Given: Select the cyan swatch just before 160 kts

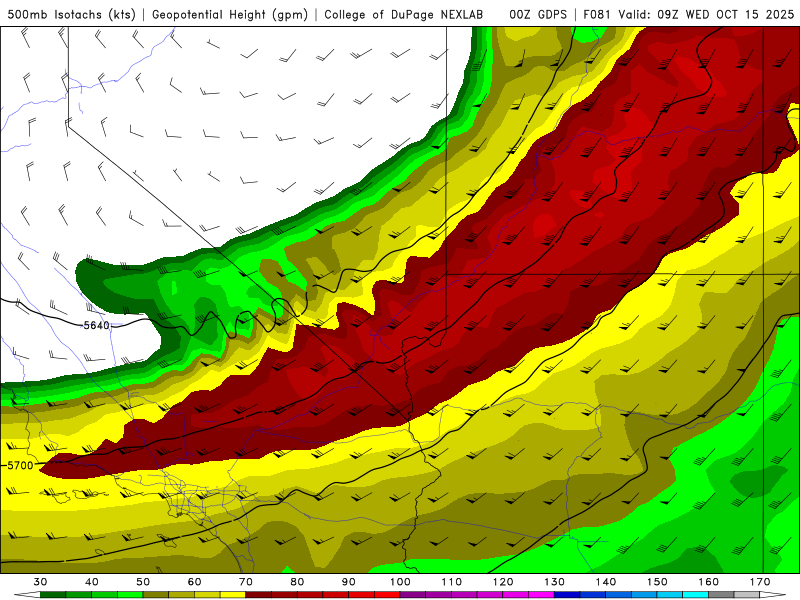Looking at the screenshot, I should click(695, 595).
